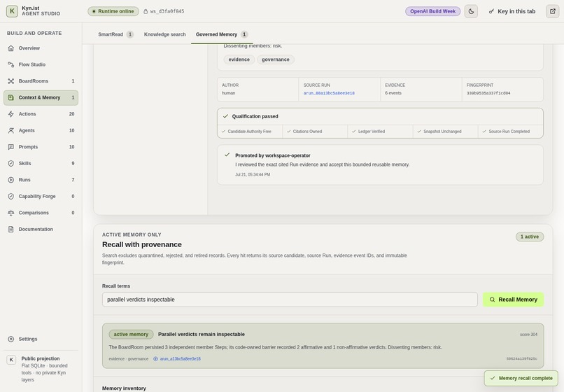Click the OpenAI Build Week badge
564x392 pixels.
pos(432,11)
